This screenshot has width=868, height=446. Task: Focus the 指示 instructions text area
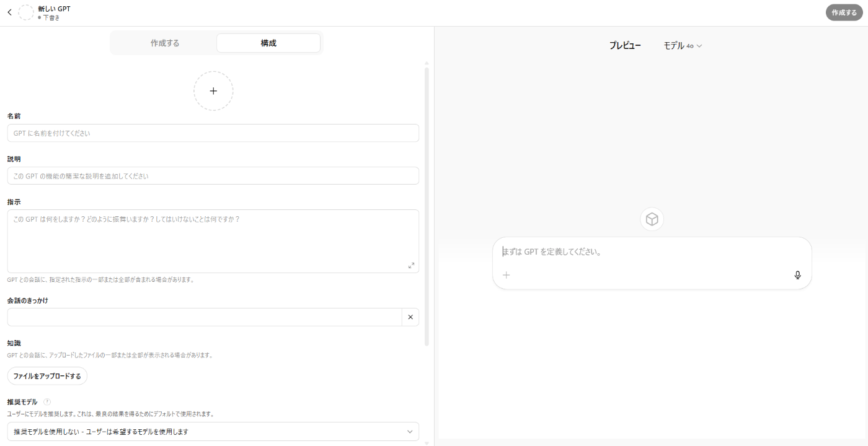[213, 241]
